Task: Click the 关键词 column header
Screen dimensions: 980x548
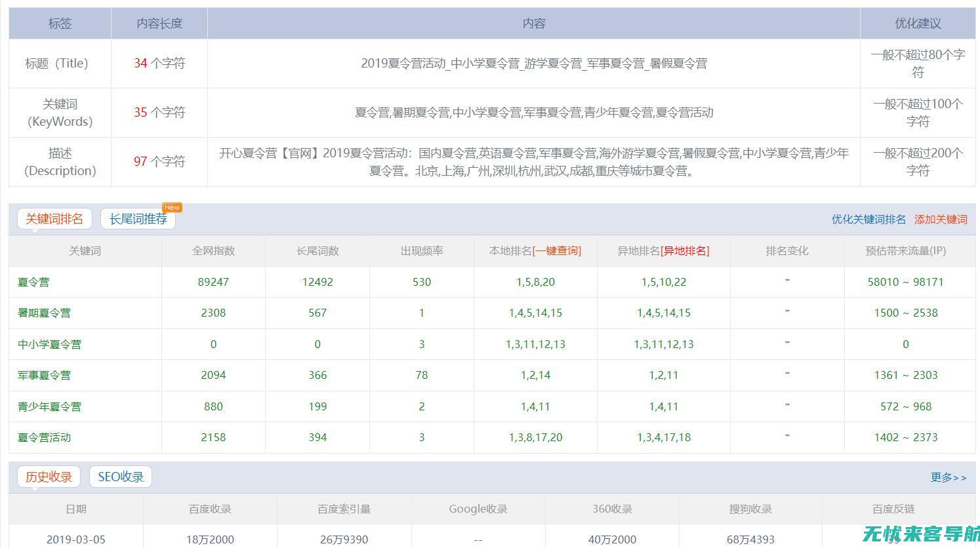Action: (x=85, y=251)
